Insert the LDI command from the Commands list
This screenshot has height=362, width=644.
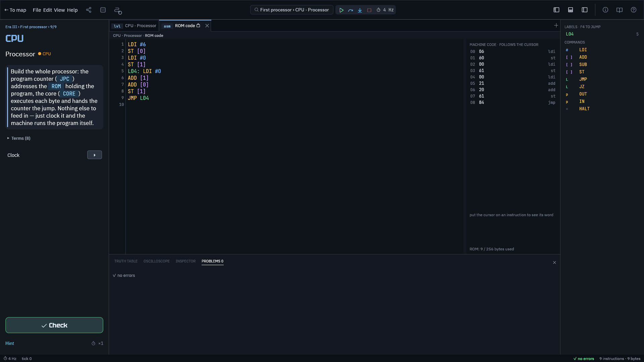[602, 50]
